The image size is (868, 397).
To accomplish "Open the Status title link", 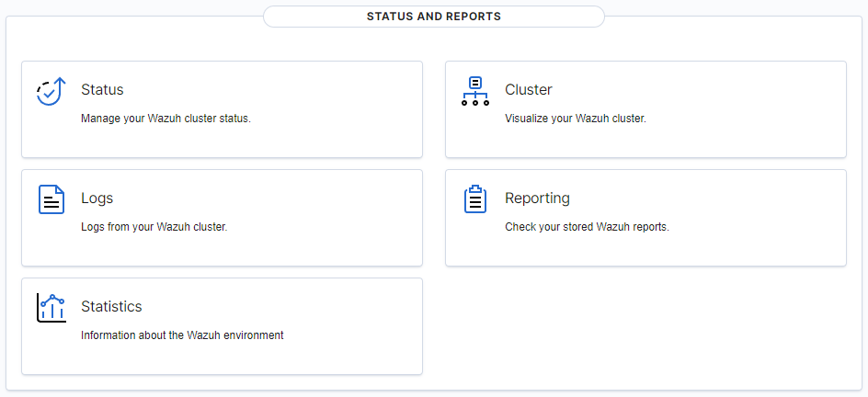I will pos(102,89).
